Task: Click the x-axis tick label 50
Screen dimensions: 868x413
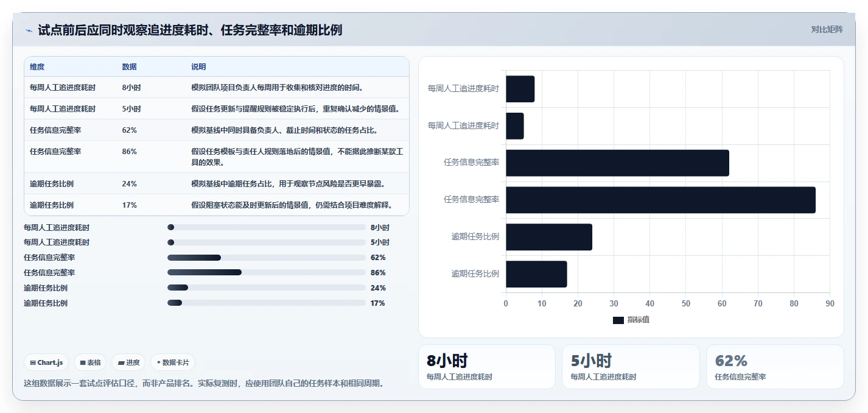Action: (686, 303)
